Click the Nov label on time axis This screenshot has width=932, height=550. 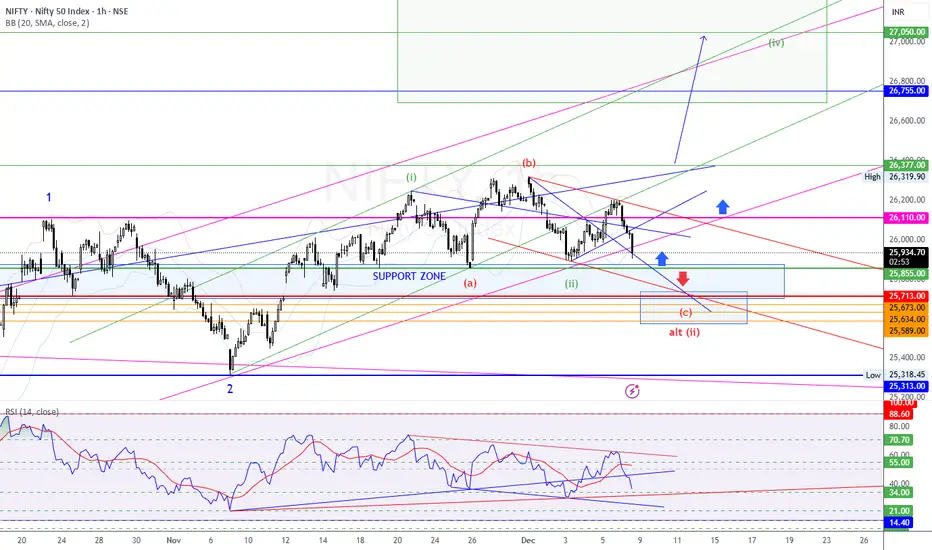click(x=174, y=540)
